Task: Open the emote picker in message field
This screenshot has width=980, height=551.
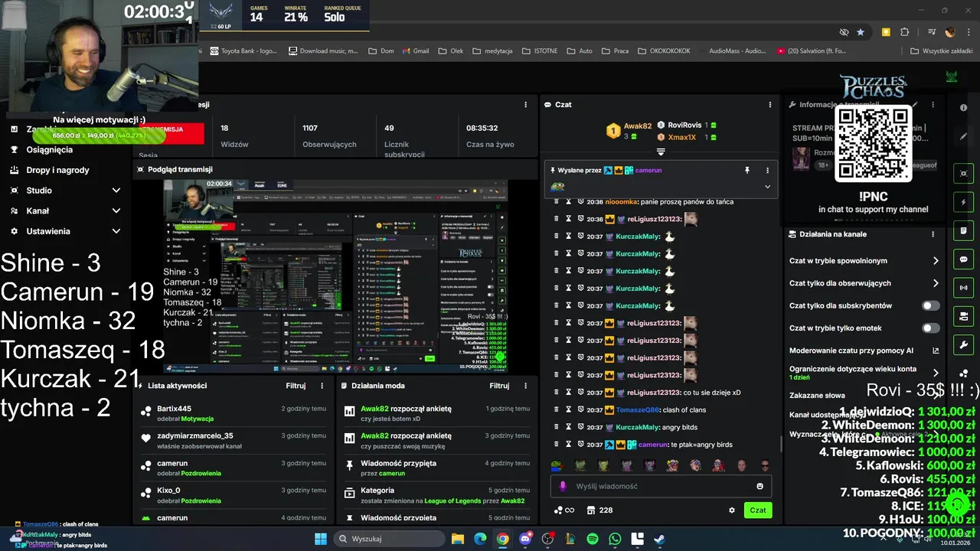Action: pyautogui.click(x=759, y=486)
